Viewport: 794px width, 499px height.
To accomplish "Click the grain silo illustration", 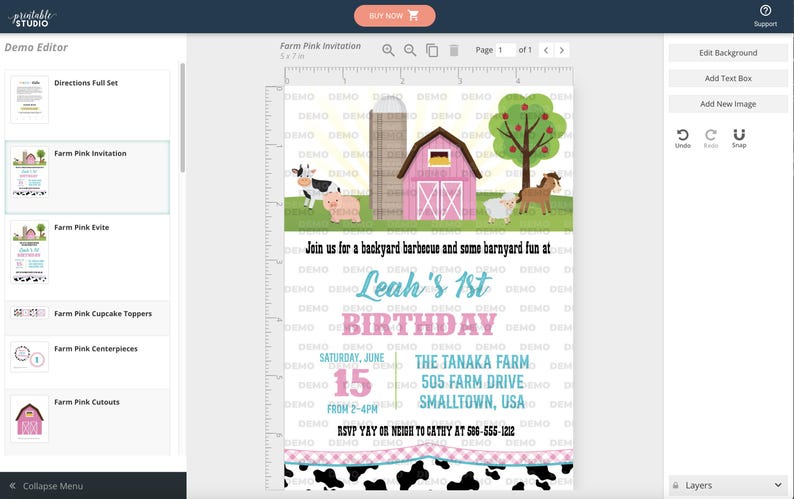I will click(388, 157).
